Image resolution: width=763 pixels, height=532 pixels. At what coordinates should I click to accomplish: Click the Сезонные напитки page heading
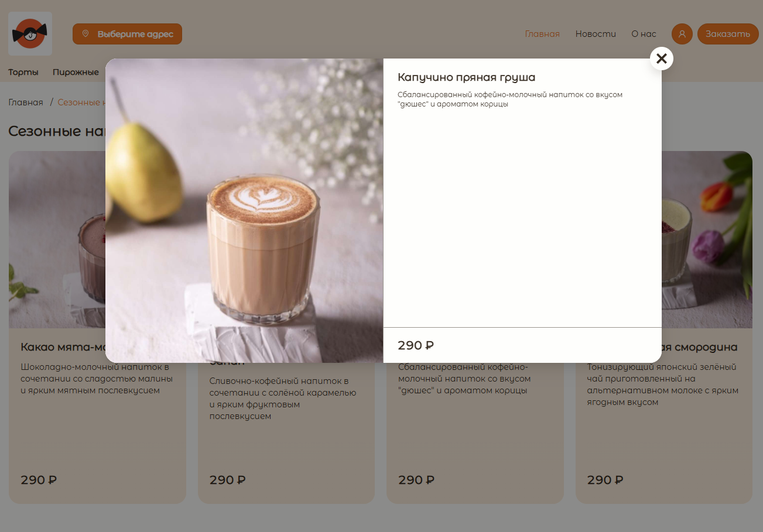pyautogui.click(x=57, y=131)
